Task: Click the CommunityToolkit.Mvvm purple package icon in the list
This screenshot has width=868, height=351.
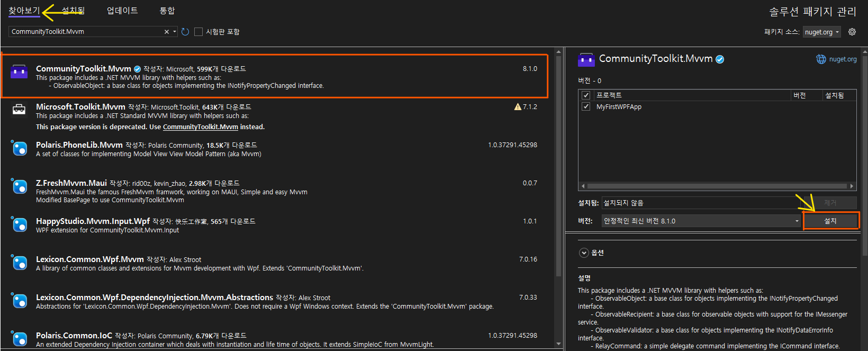Action: point(19,71)
